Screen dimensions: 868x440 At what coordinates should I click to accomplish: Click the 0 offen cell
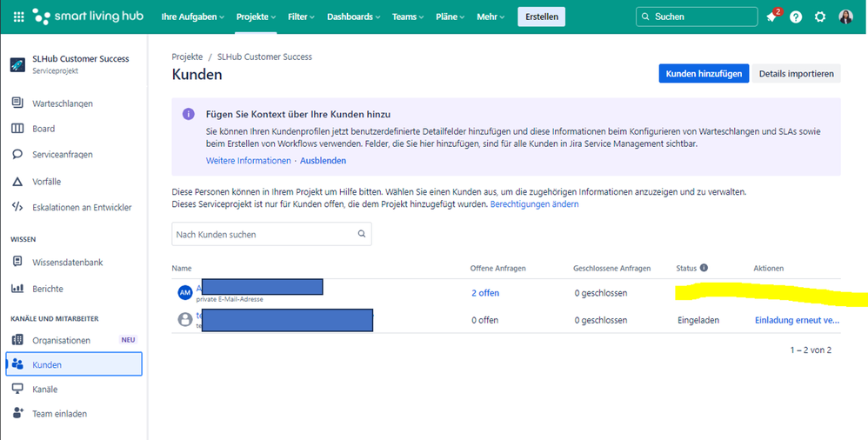pyautogui.click(x=485, y=320)
